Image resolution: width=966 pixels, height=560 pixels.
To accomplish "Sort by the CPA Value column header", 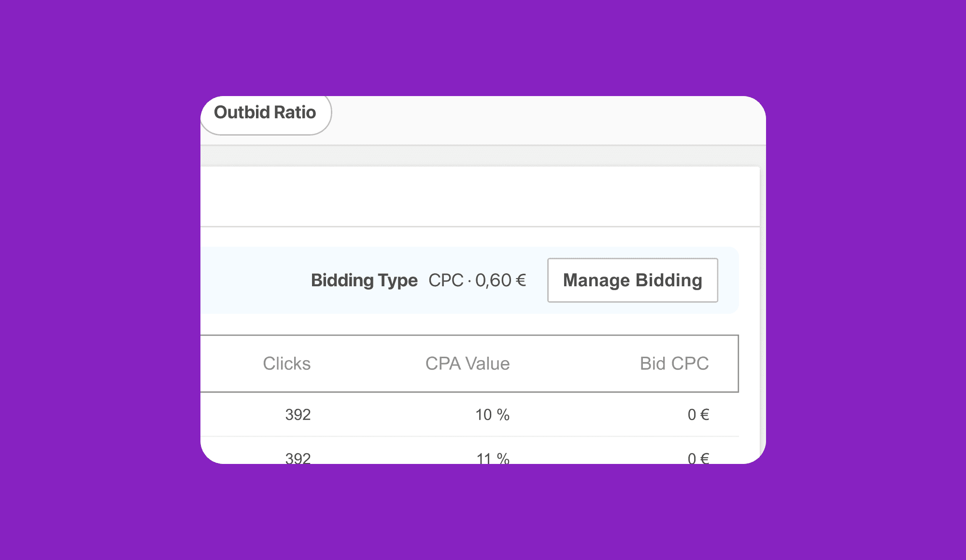I will coord(467,364).
